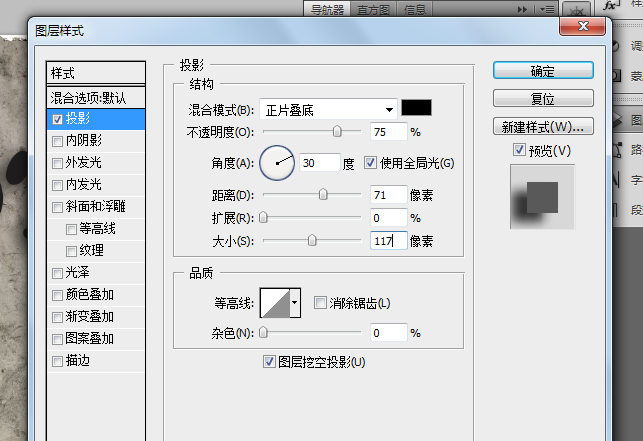Focus the 角度 value field showing 30
The height and width of the screenshot is (441, 643).
320,163
